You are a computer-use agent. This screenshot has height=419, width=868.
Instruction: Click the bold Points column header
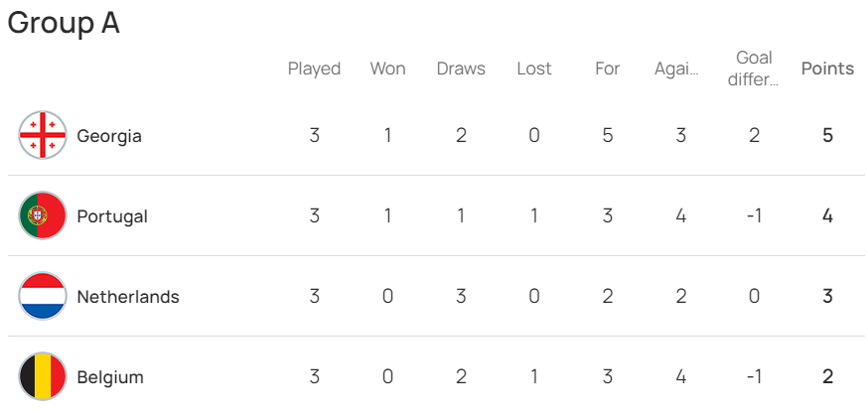(x=827, y=69)
